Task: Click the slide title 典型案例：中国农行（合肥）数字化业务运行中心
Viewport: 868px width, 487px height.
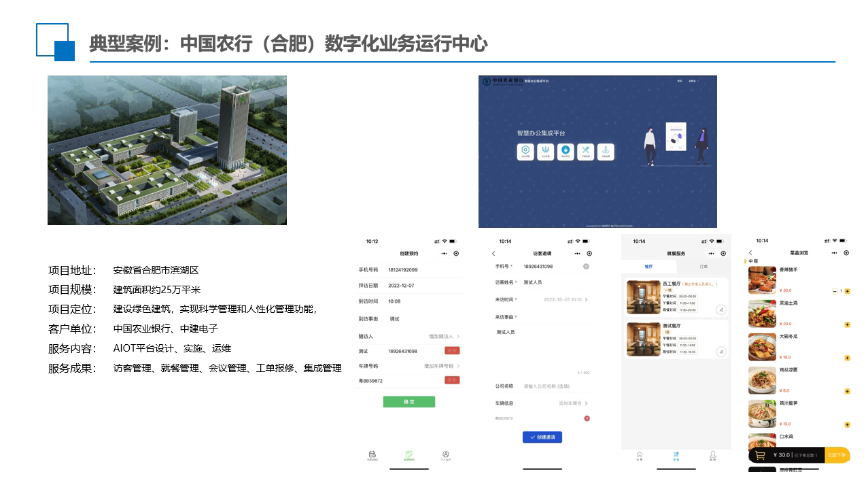Action: (x=288, y=44)
